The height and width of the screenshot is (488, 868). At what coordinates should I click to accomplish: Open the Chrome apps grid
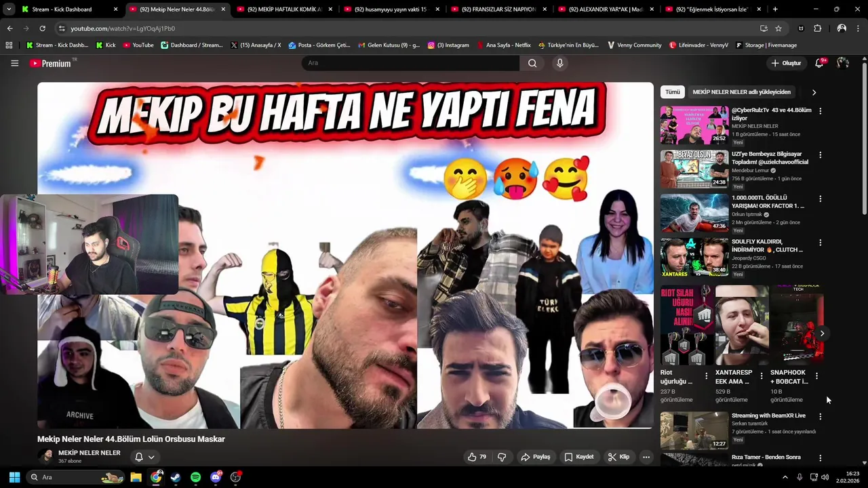click(9, 45)
